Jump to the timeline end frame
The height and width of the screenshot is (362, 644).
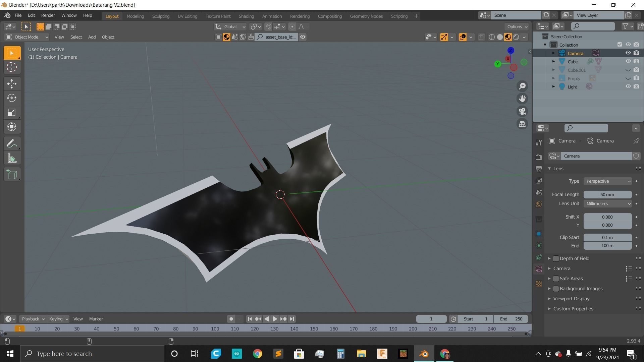click(292, 319)
